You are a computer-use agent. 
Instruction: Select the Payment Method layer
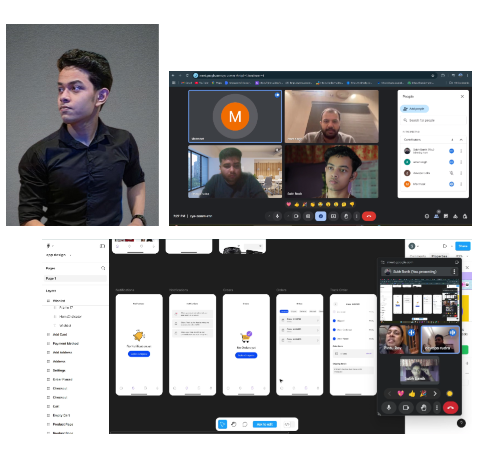point(66,343)
